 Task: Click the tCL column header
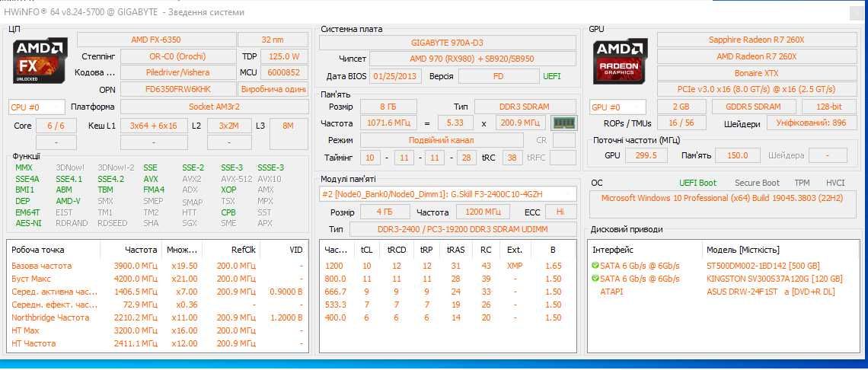pos(366,250)
